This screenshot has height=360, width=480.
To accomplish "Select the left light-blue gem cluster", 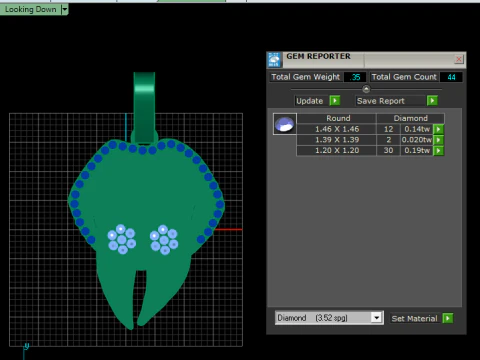I will coord(122,239).
